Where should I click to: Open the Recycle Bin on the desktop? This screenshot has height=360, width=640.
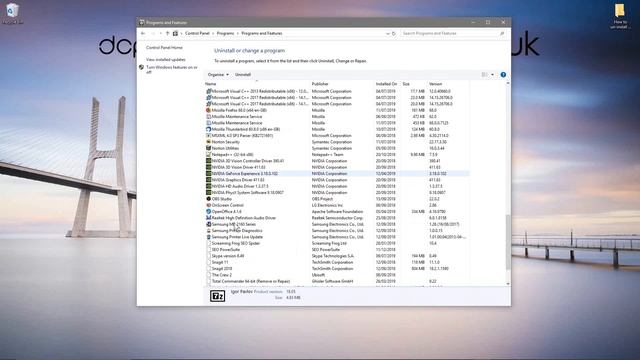click(12, 13)
